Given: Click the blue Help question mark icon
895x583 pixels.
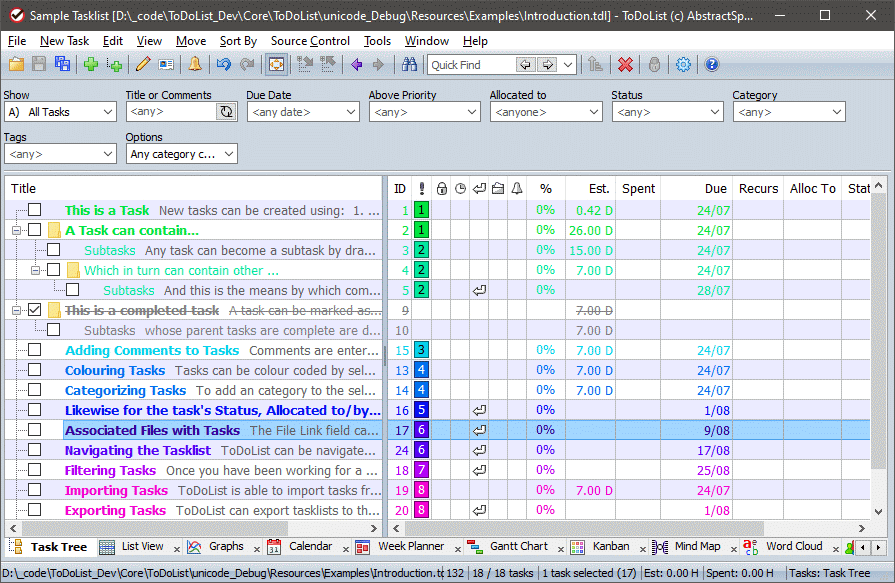Looking at the screenshot, I should 712,65.
